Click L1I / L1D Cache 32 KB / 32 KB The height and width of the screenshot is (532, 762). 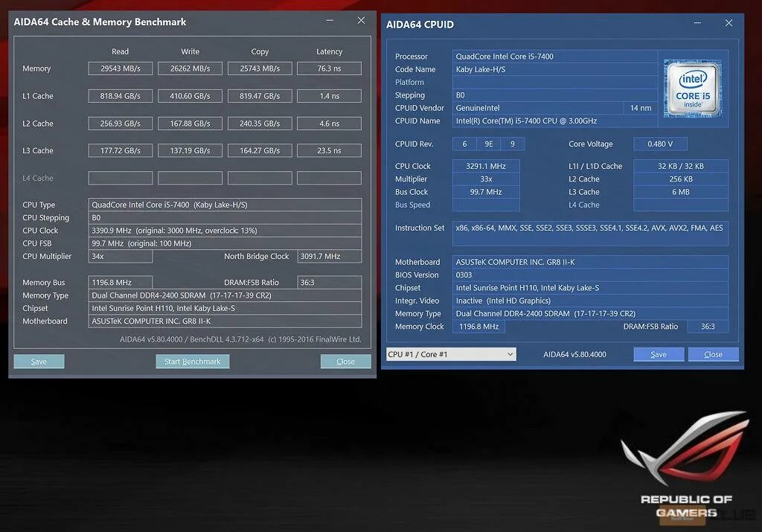(681, 166)
